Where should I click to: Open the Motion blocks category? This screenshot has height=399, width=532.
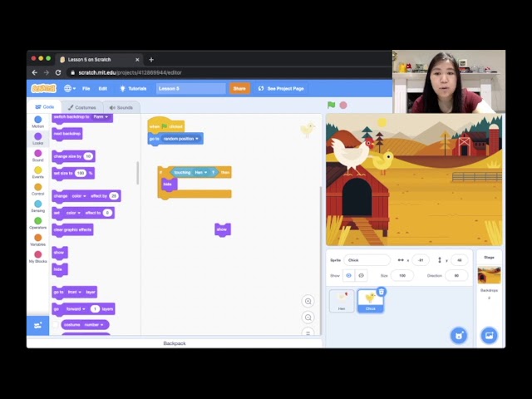click(x=38, y=122)
